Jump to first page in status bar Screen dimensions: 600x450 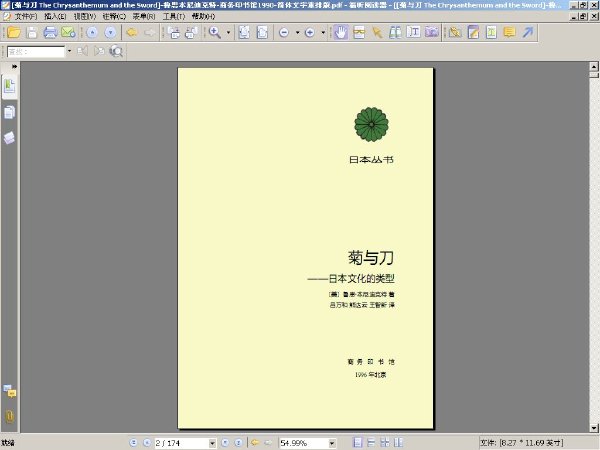(133, 443)
